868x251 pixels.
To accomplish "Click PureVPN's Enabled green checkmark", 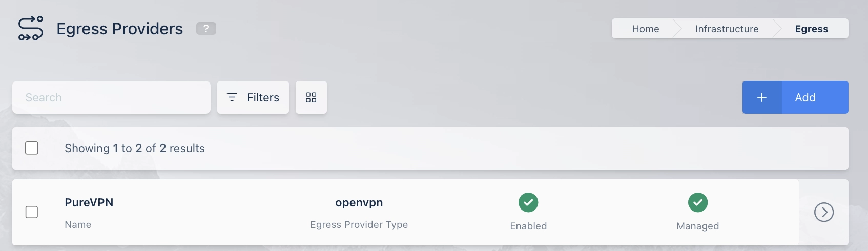I will pos(528,202).
